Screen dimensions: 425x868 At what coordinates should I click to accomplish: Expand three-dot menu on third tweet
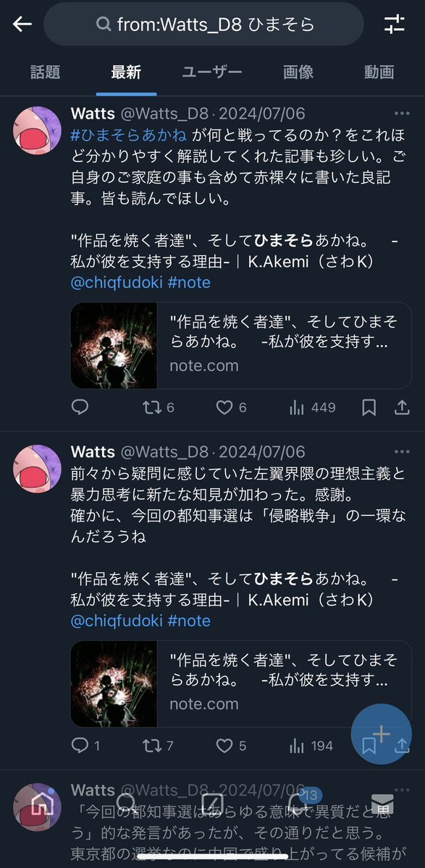(x=402, y=791)
